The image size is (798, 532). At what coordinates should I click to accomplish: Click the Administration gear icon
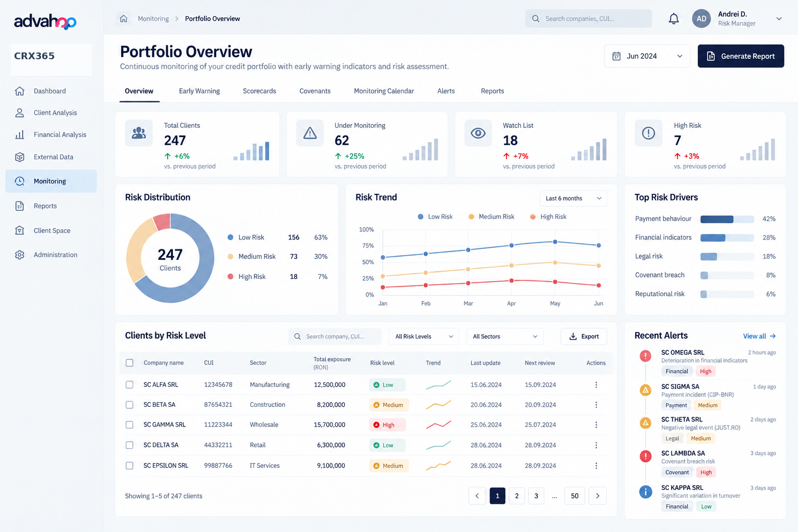[20, 255]
